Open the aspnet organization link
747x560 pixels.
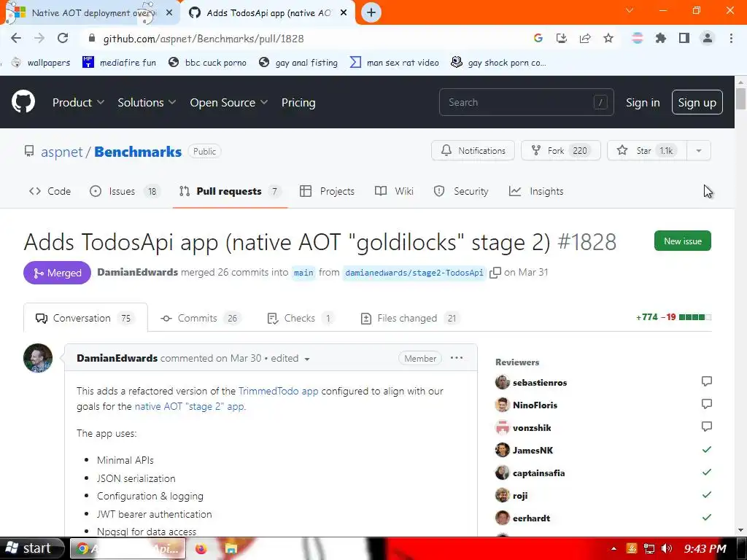coord(62,152)
